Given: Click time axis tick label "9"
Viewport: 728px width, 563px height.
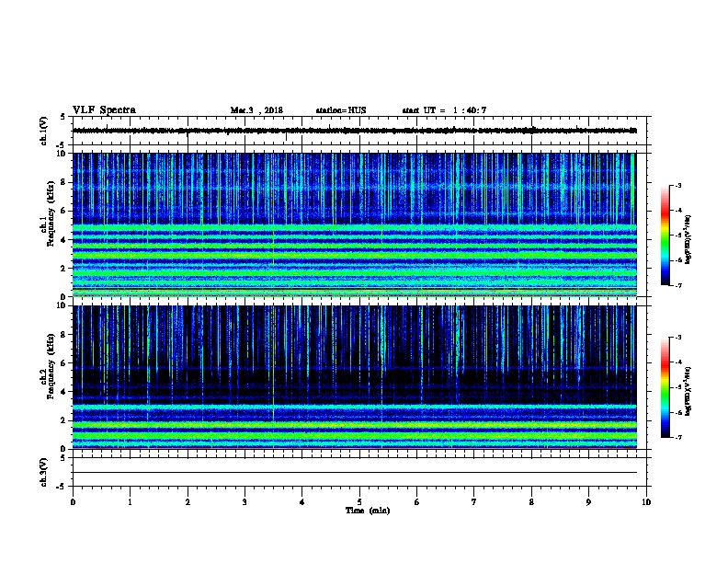Looking at the screenshot, I should pos(588,502).
